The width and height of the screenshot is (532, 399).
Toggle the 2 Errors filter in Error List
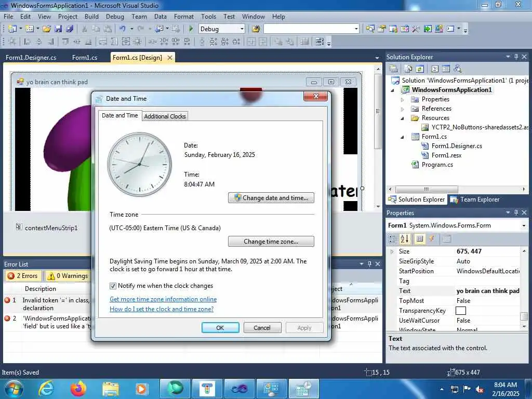(x=23, y=276)
